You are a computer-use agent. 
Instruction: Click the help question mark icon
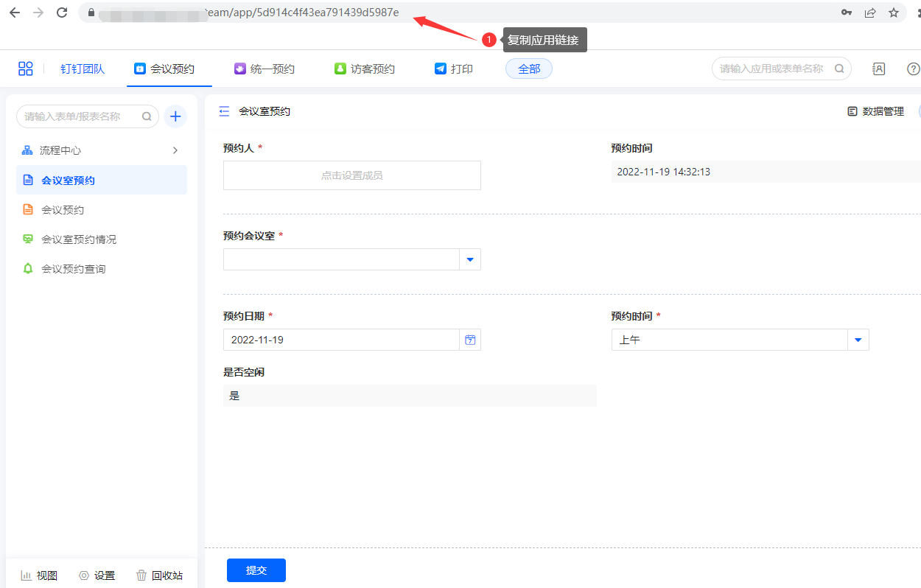point(913,69)
